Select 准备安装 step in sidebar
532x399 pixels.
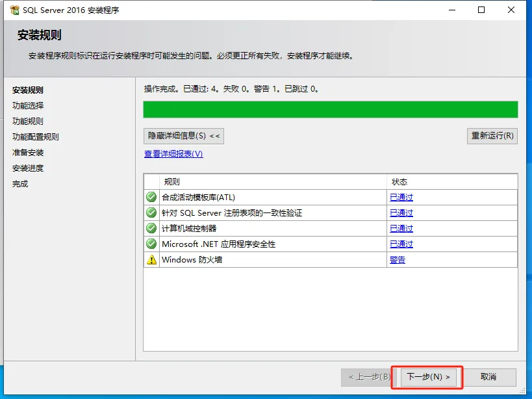pos(28,152)
